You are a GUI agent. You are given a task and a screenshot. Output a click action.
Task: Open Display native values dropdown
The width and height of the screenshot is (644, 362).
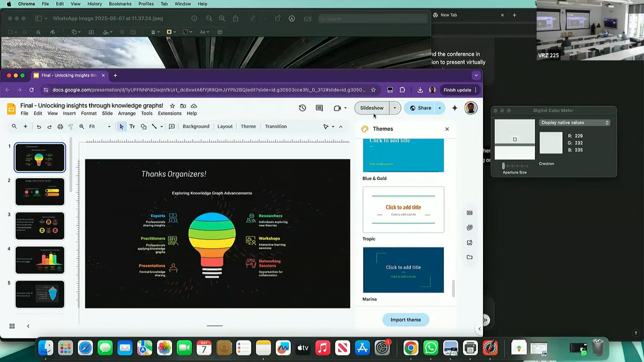tap(575, 123)
